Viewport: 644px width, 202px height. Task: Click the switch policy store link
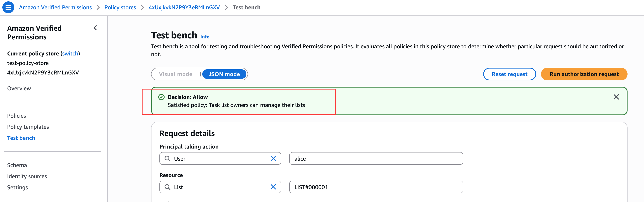pos(70,54)
